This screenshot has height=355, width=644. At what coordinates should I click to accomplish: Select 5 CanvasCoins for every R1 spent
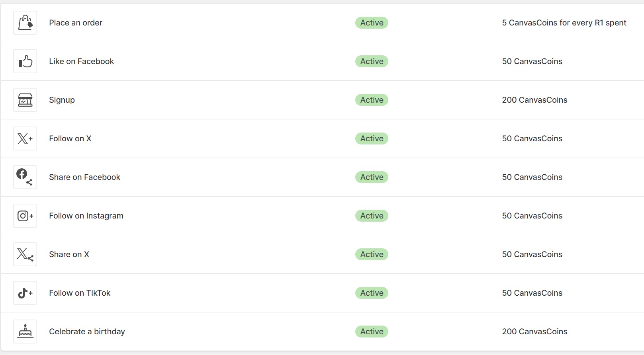tap(564, 23)
